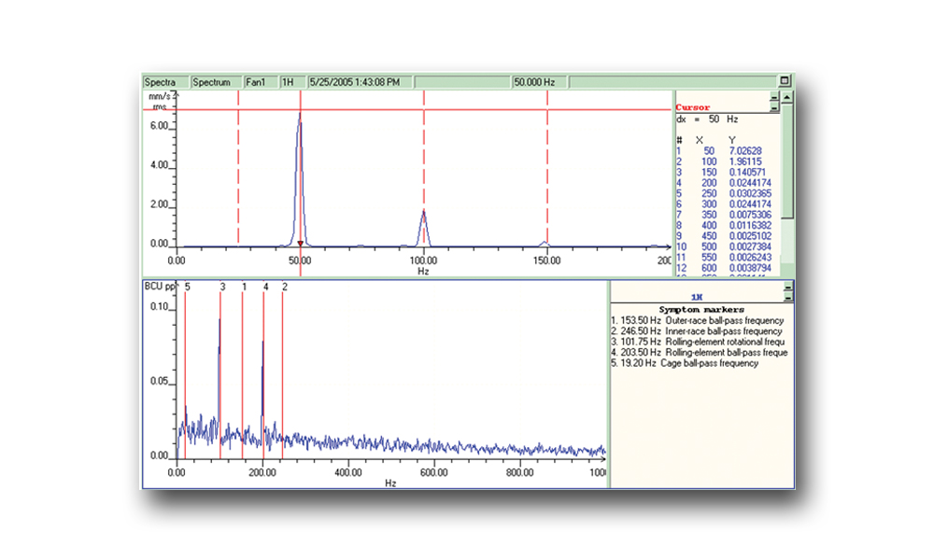Screen dimensions: 934x560
Task: Click the upper collapse button above Symptom markers
Action: coord(788,287)
